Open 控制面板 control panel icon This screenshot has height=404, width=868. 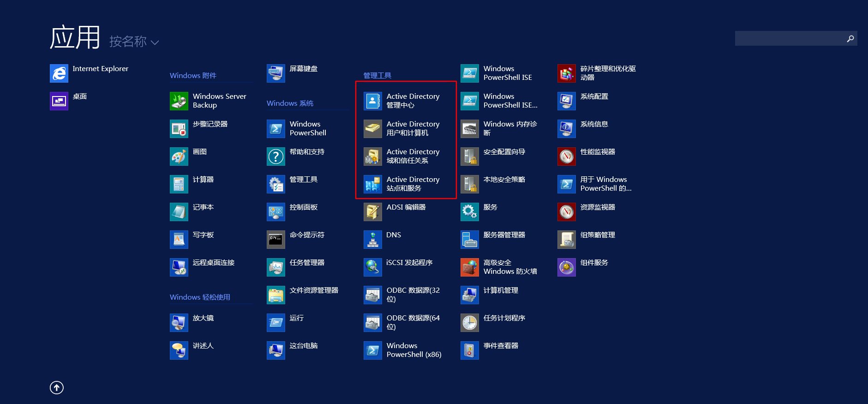[276, 212]
